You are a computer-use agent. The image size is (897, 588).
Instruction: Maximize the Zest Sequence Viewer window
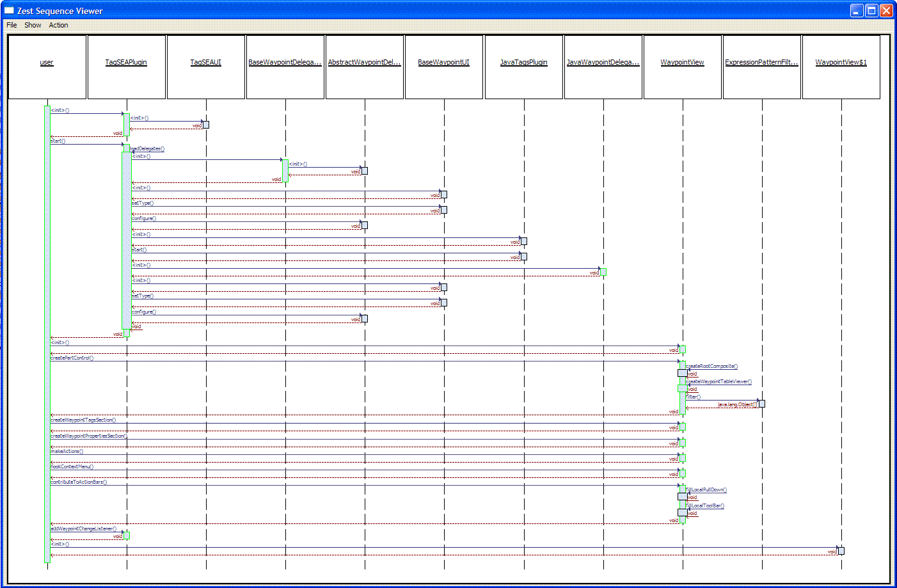click(871, 10)
